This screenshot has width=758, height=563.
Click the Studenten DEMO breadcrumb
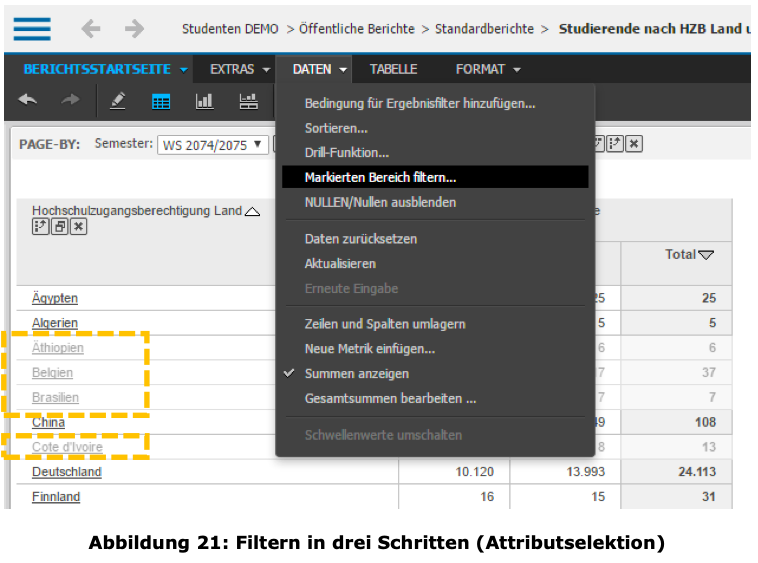(x=230, y=29)
